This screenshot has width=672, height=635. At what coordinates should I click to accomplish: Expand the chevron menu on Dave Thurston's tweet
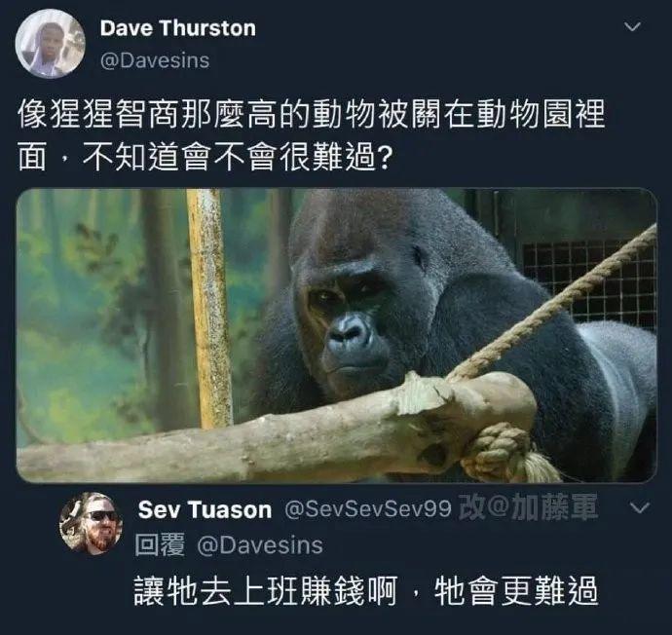(633, 27)
